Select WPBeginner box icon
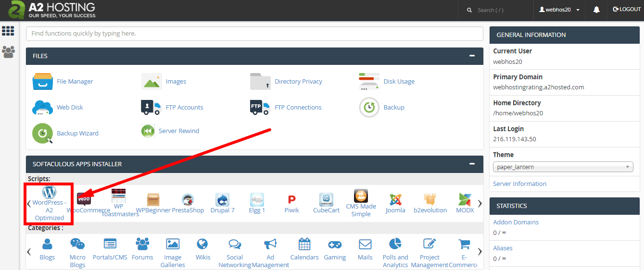This screenshot has width=644, height=270. (x=153, y=199)
